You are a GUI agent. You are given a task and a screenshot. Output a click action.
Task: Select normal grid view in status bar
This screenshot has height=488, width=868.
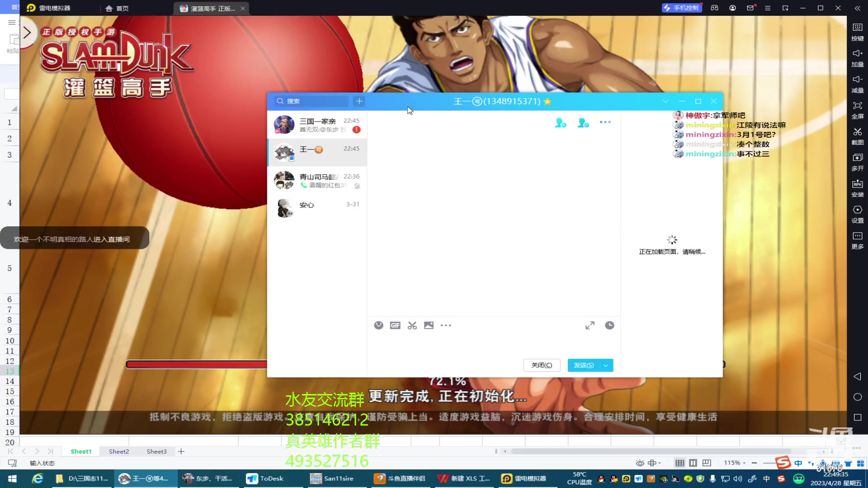click(679, 463)
